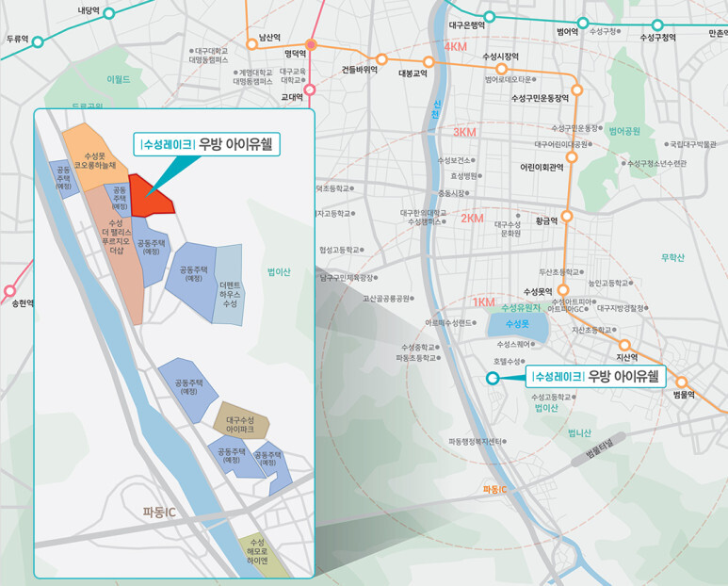Screen dimensions: 728x586
Task: Click the 황금역 station circle
Action: (567, 216)
